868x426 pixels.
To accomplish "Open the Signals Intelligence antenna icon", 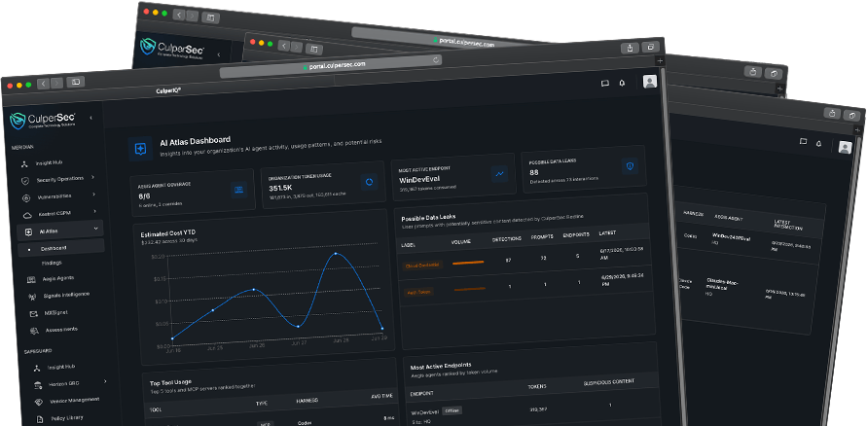I will [32, 297].
